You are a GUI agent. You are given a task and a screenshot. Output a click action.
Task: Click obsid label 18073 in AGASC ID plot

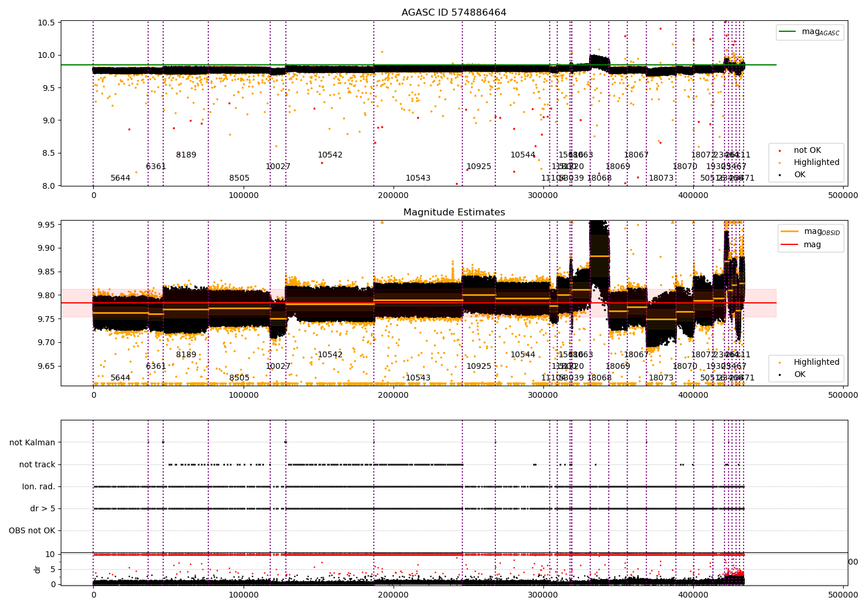coord(661,178)
